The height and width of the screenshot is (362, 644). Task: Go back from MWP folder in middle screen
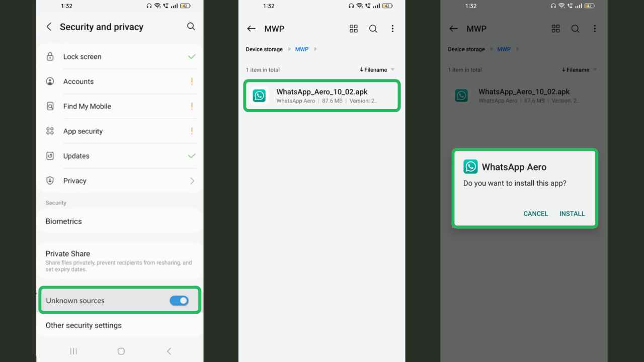(x=251, y=29)
